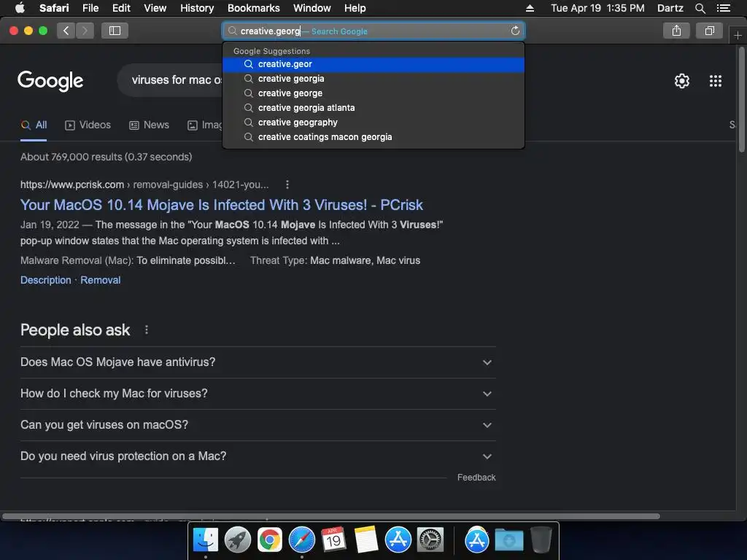Click the pcrisk.com result URL breadcrumb

(144, 184)
